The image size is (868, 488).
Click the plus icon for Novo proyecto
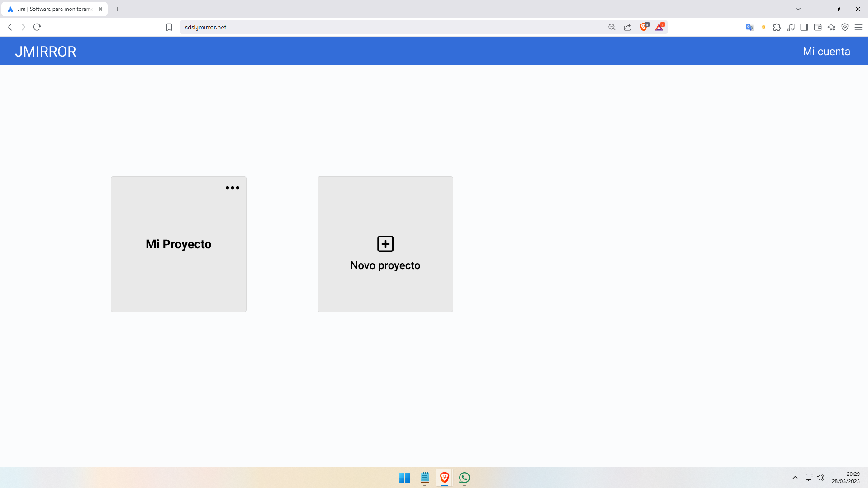(385, 244)
